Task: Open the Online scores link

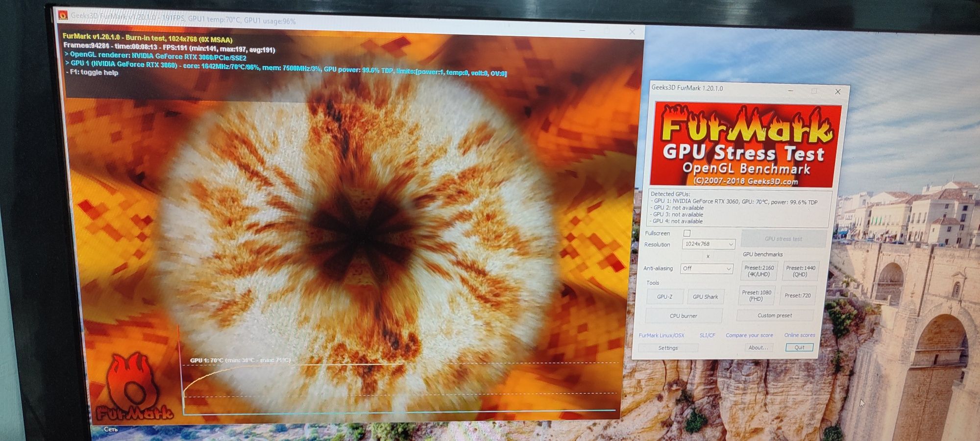Action: point(800,335)
